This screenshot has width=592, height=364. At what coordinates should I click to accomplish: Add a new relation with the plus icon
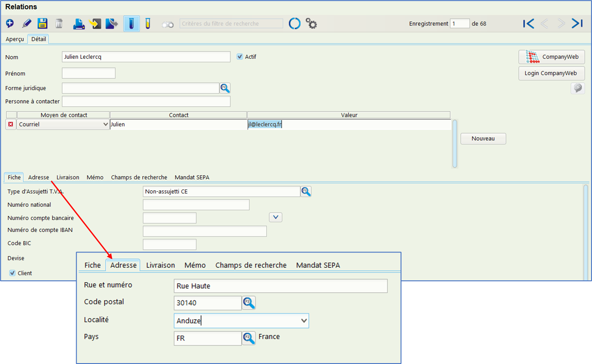tap(10, 24)
